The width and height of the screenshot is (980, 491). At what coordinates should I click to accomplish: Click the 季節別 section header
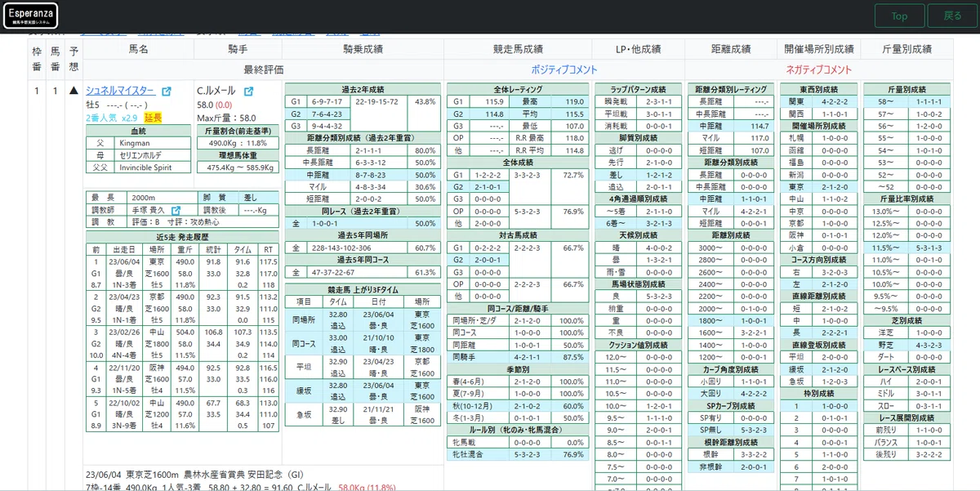(x=519, y=369)
